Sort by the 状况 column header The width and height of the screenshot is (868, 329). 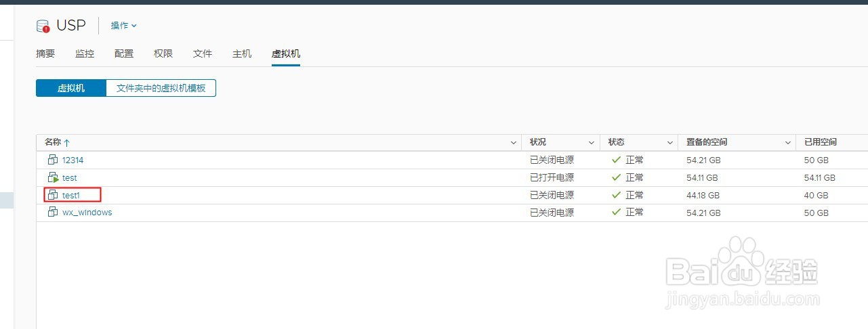tap(538, 142)
